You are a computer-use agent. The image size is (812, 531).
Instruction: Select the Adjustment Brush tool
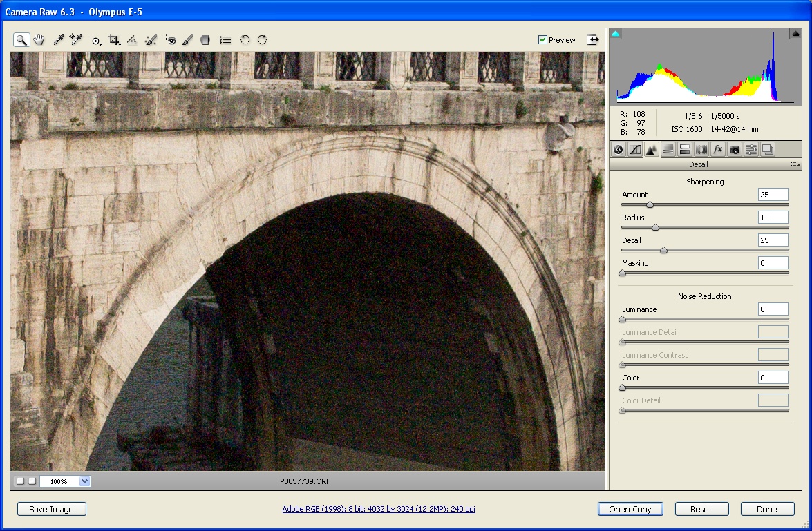(187, 40)
